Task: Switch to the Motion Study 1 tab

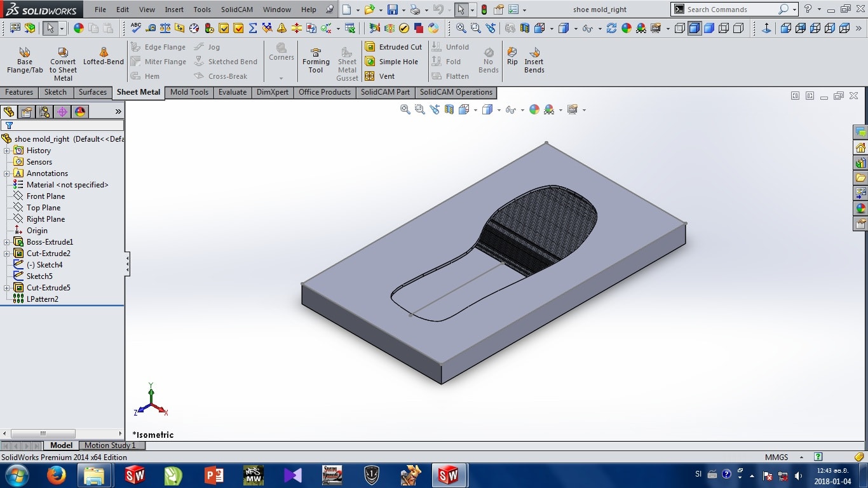Action: [110, 445]
